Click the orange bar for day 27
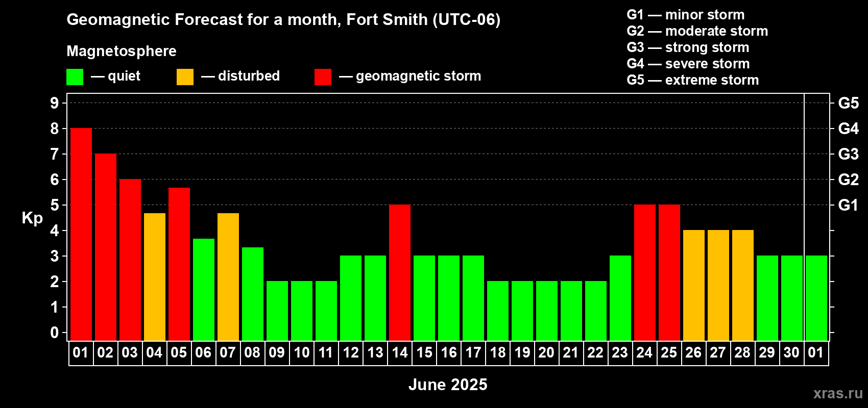The width and height of the screenshot is (868, 408). [718, 285]
